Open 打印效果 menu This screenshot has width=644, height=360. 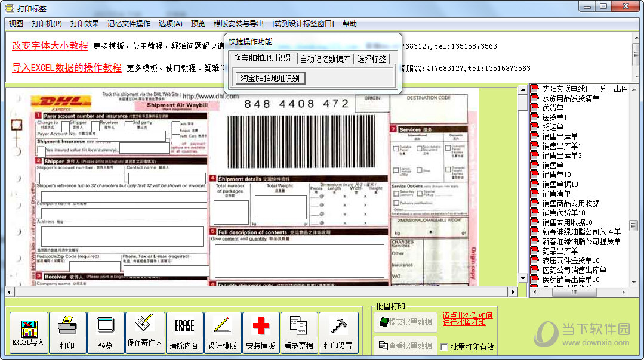click(x=85, y=24)
